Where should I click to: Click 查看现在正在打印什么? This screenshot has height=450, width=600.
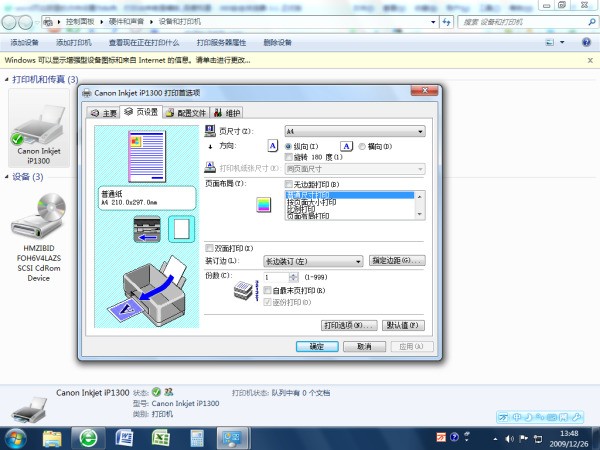(144, 42)
